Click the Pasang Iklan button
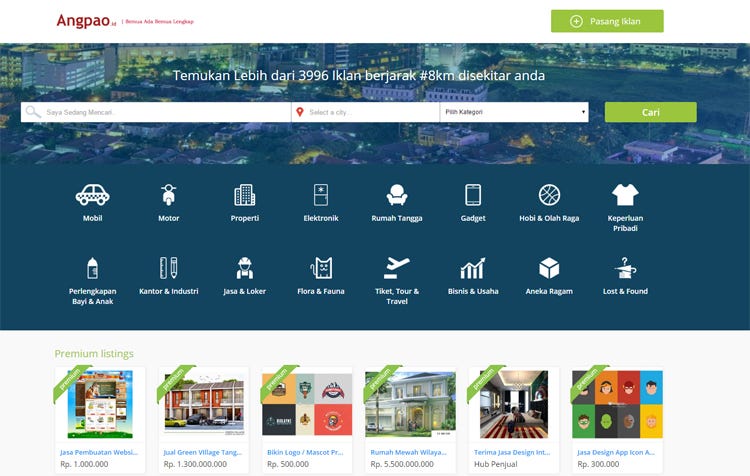 [607, 21]
